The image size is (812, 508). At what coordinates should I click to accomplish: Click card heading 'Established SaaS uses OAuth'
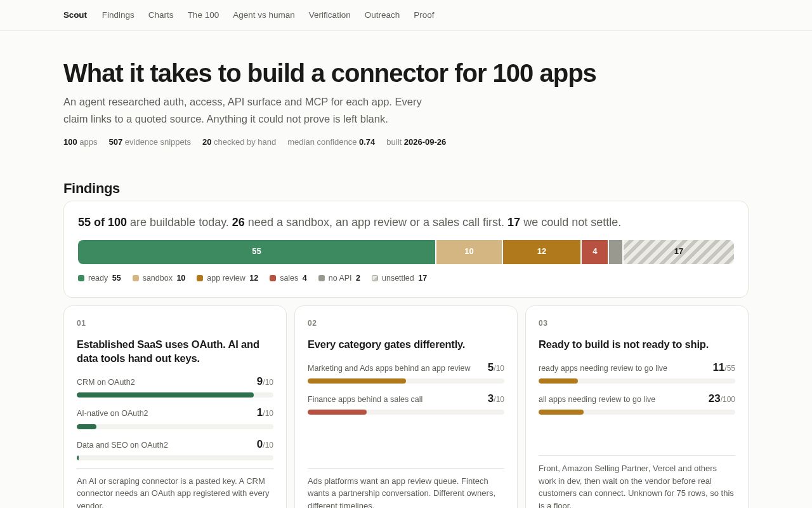tap(168, 351)
